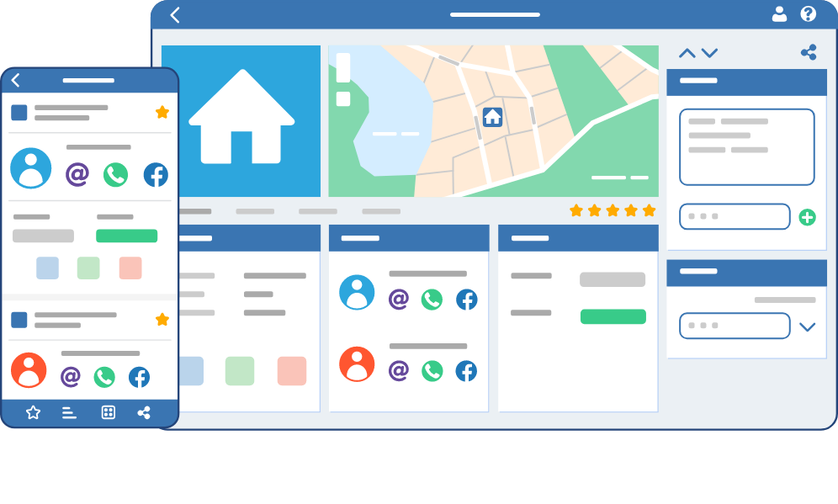Click the up chevron above the right panel

click(687, 53)
